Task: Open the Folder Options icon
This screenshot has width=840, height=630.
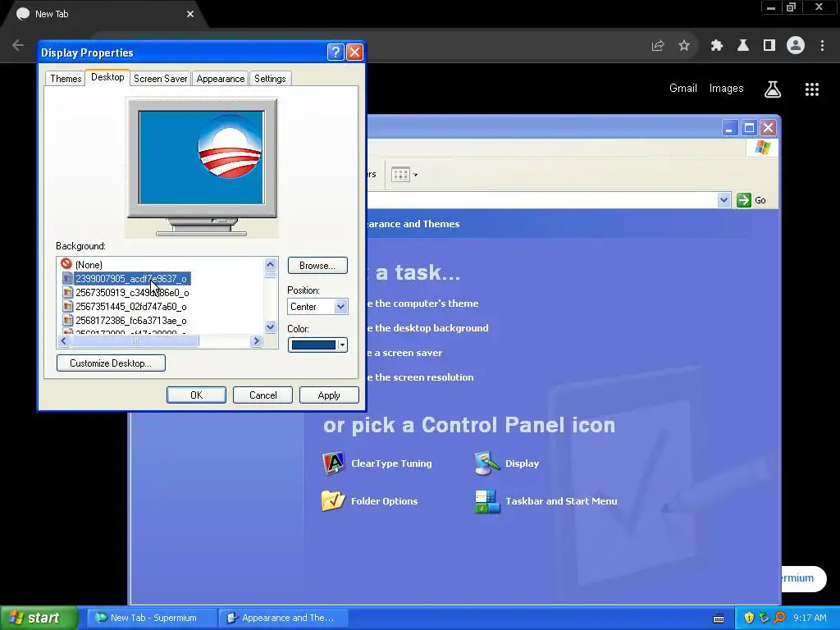Action: (370, 501)
